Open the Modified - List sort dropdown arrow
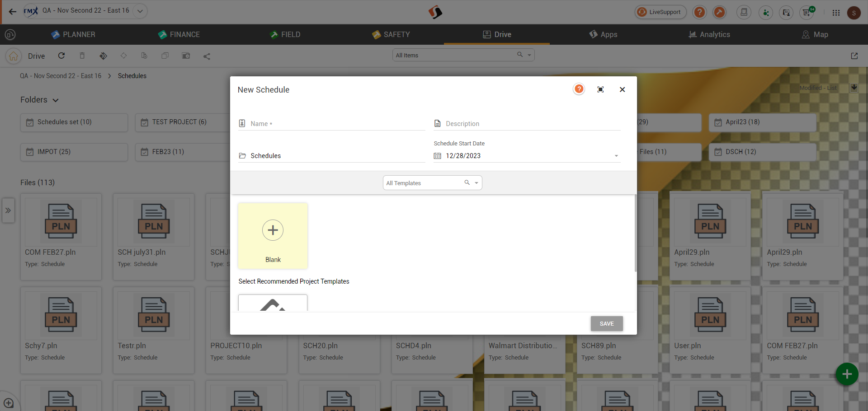This screenshot has width=868, height=411. point(854,87)
